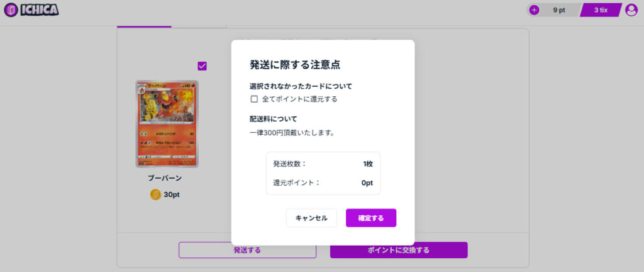
Task: Click the gold coin icon under ブーバーン
Action: coord(155,195)
